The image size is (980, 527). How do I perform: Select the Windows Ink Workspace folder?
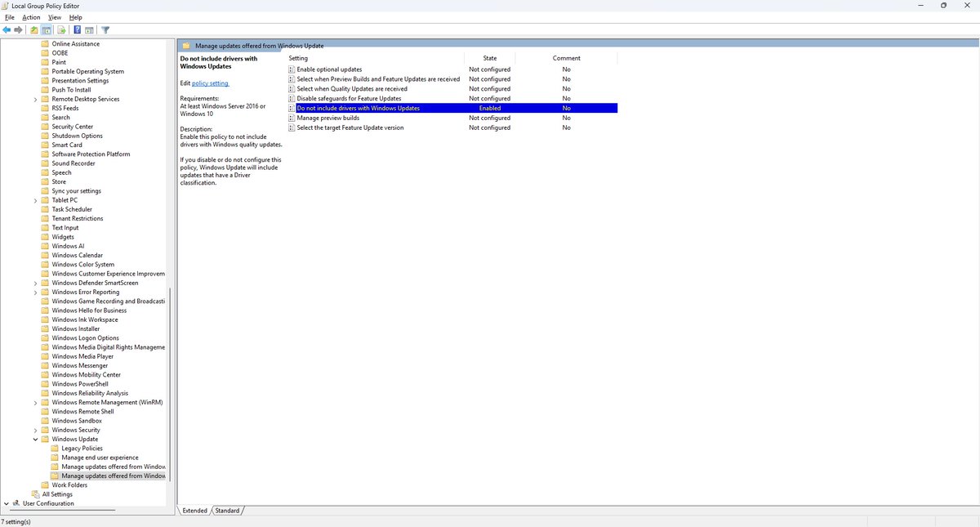[85, 319]
